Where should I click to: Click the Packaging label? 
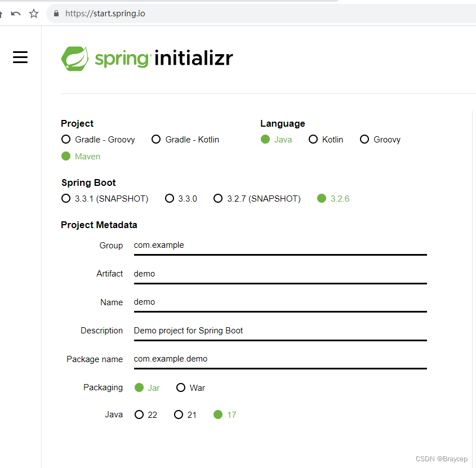click(x=103, y=387)
